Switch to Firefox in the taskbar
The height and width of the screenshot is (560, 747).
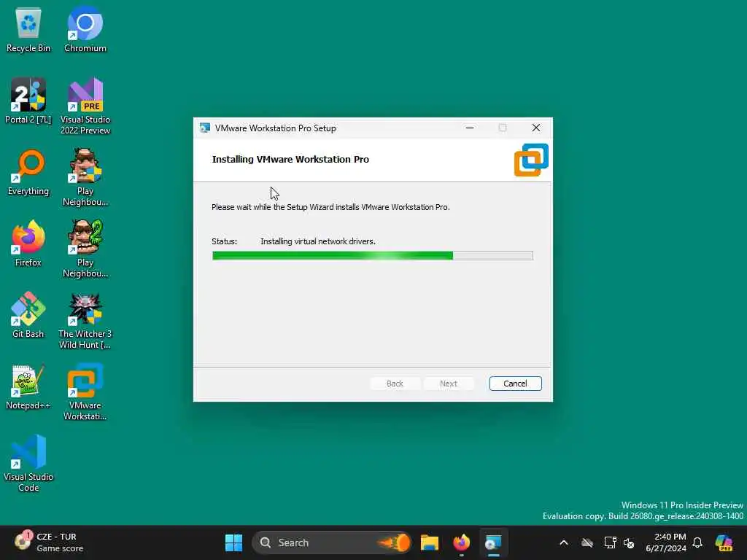click(x=461, y=542)
